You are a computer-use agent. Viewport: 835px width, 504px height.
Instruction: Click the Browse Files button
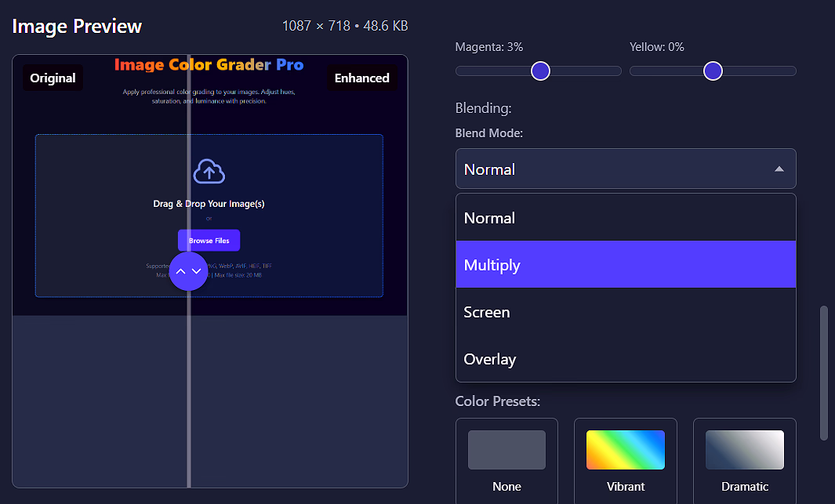tap(209, 240)
